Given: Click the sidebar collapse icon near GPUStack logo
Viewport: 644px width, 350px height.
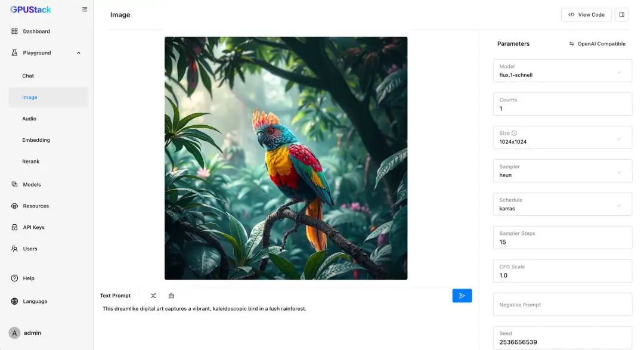Looking at the screenshot, I should (x=85, y=10).
